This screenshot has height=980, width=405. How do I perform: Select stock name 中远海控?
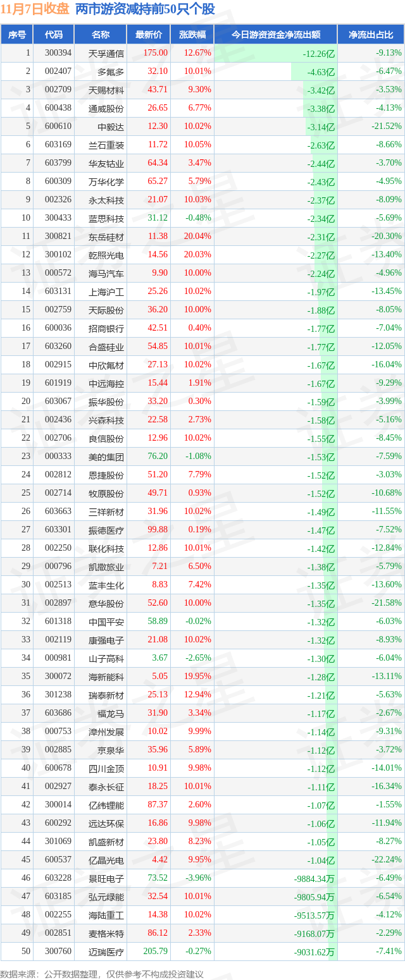click(106, 383)
